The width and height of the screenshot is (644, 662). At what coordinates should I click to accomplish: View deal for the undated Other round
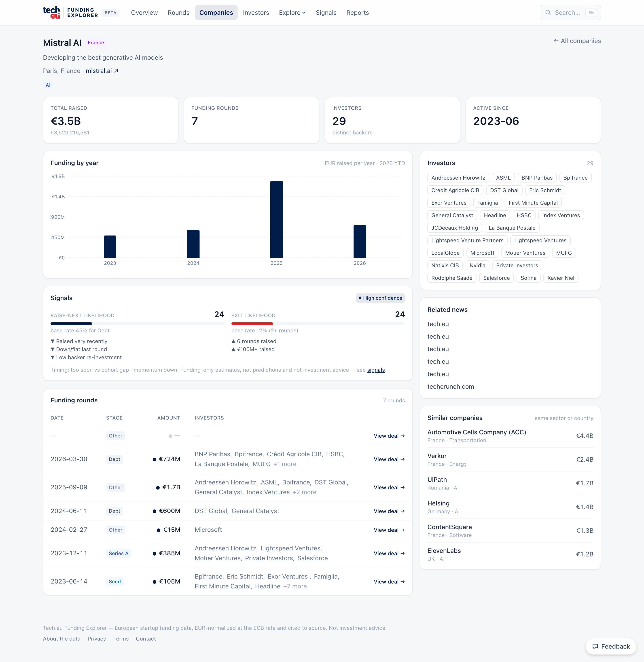click(x=389, y=436)
